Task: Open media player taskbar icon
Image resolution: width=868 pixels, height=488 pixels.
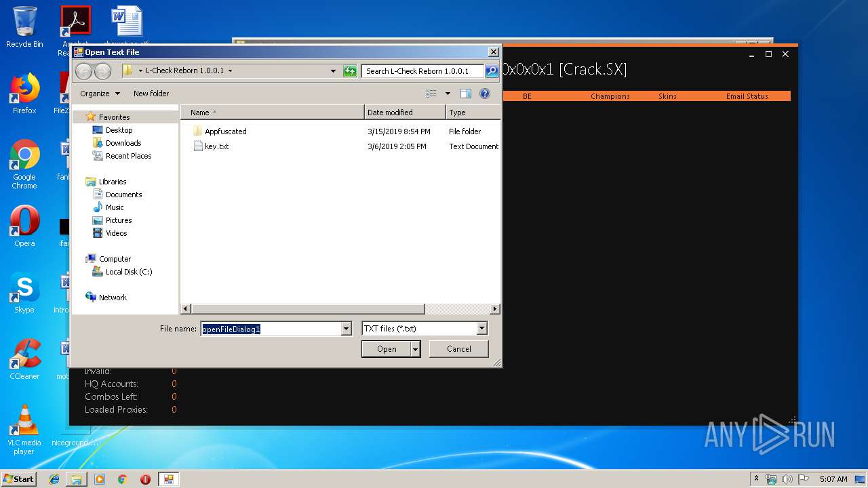Action: point(100,479)
